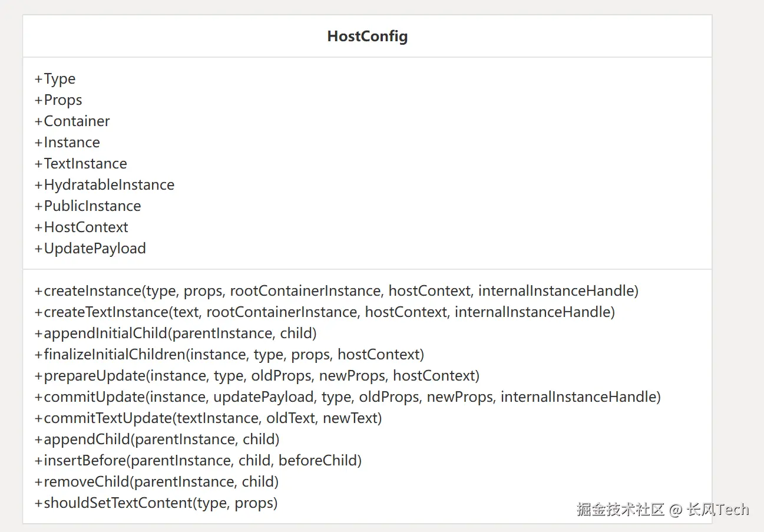Select the commitUpdate method
This screenshot has height=532, width=764.
pos(348,397)
